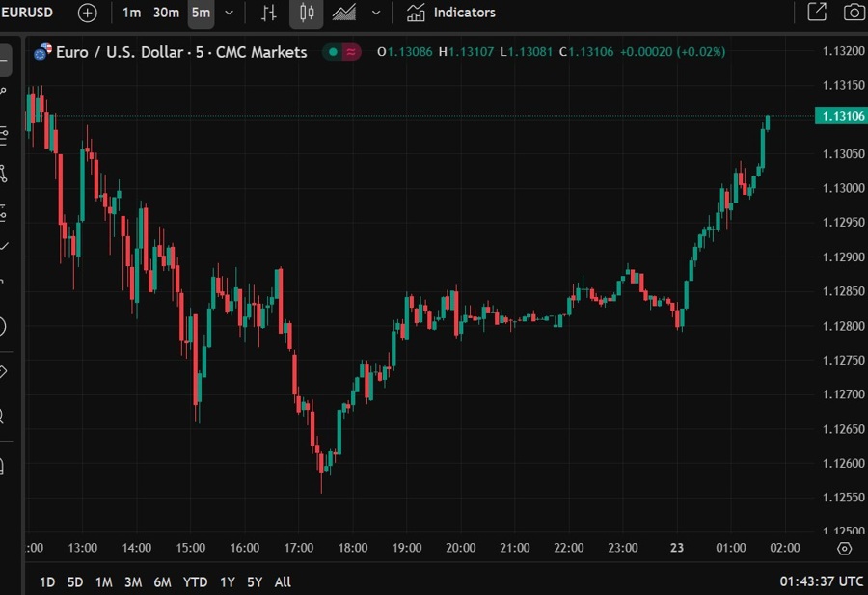Toggle the flag marker on the EURUSD legend
868x595 pixels.
point(349,53)
